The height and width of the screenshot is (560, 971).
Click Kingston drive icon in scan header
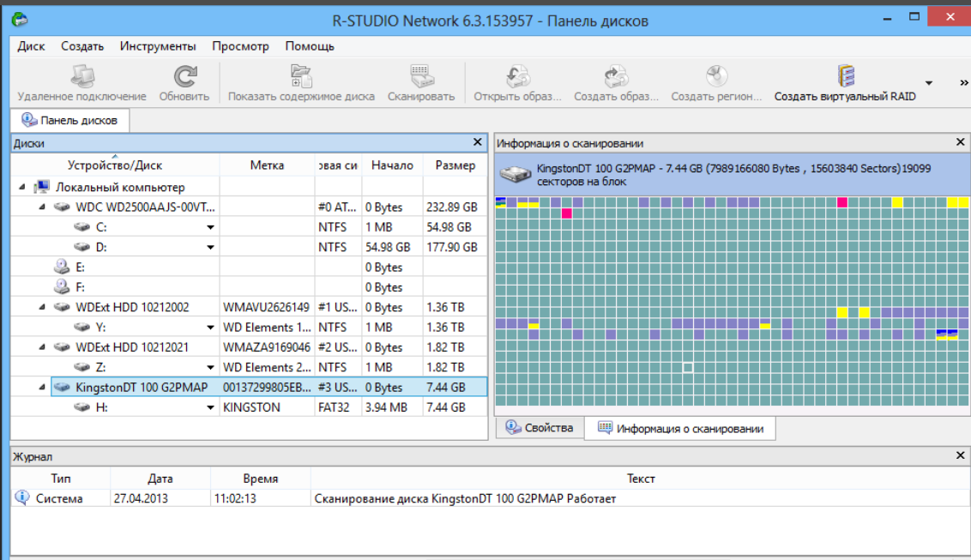point(516,174)
